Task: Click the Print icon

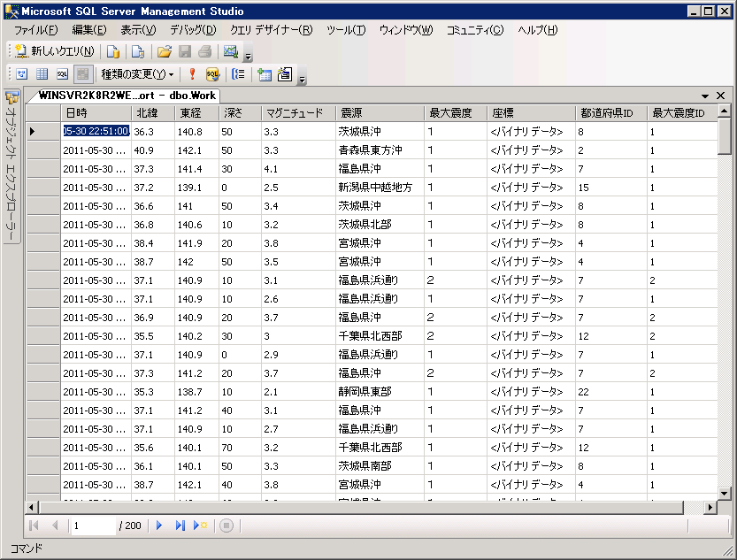Action: tap(205, 51)
